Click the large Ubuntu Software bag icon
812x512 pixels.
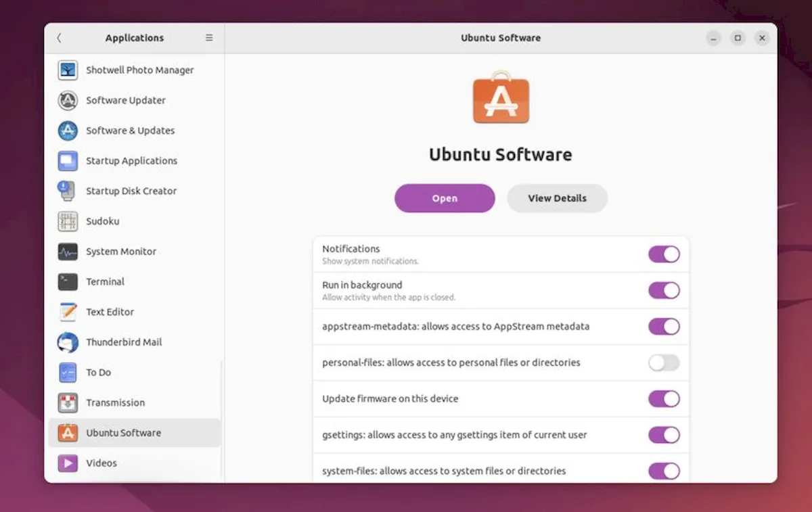501,98
